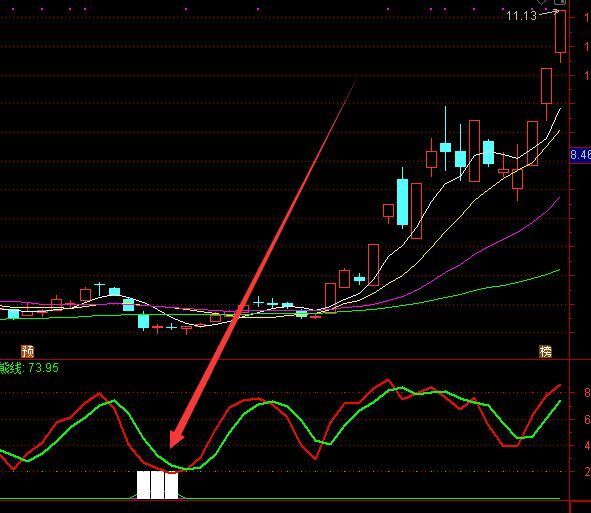Select the leftmost cyan candlestick on the chart

(14, 314)
